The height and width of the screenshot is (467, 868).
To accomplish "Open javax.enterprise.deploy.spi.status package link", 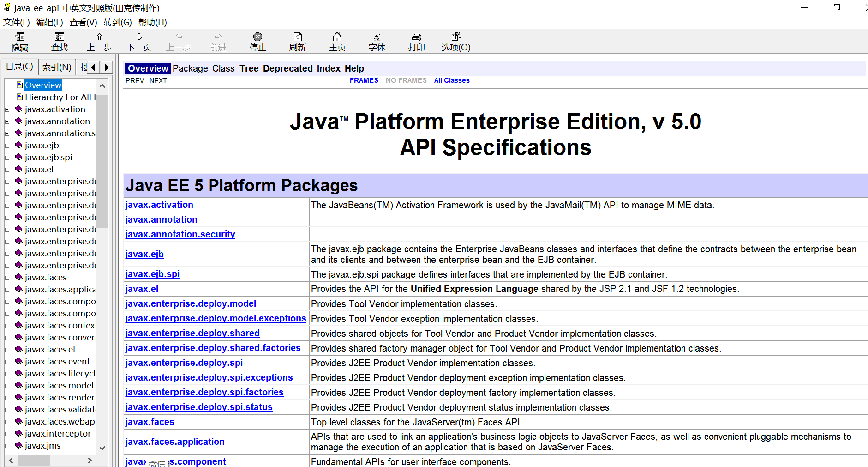I will coord(199,407).
